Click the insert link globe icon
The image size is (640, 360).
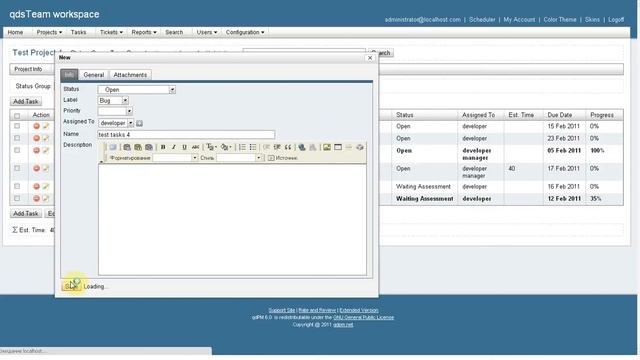tap(302, 147)
